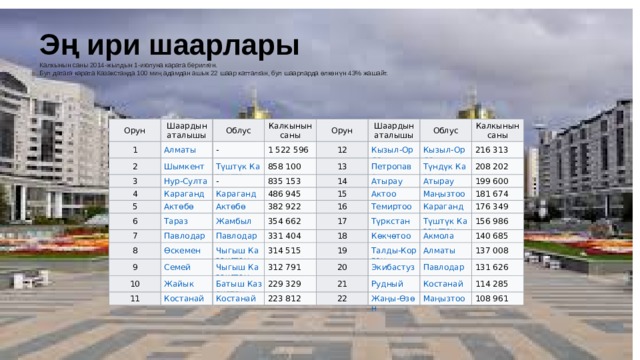Click the slide title Эң ири шаарлары
This screenshot has width=640, height=360.
(169, 46)
